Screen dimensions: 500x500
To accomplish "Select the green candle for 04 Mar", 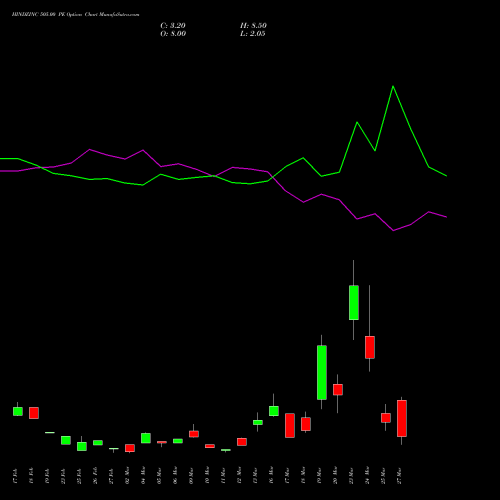I will (x=146, y=438).
